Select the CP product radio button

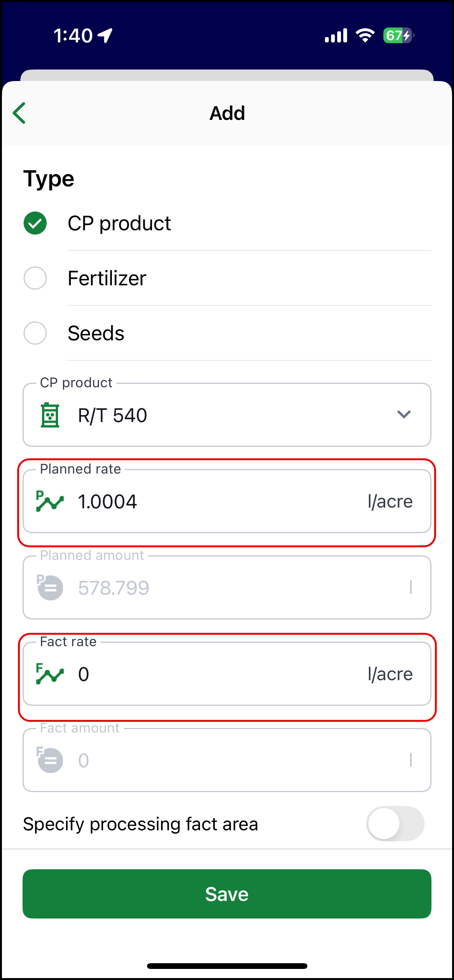click(35, 223)
